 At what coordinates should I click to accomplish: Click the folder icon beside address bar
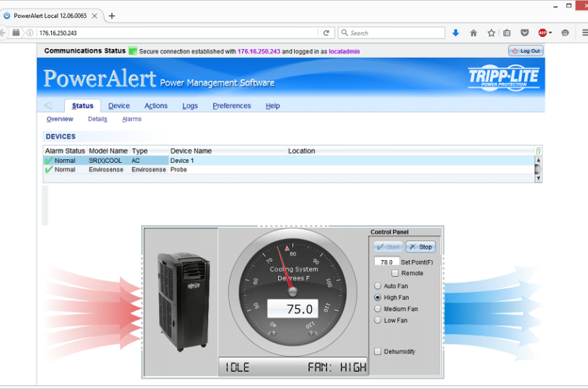click(16, 32)
